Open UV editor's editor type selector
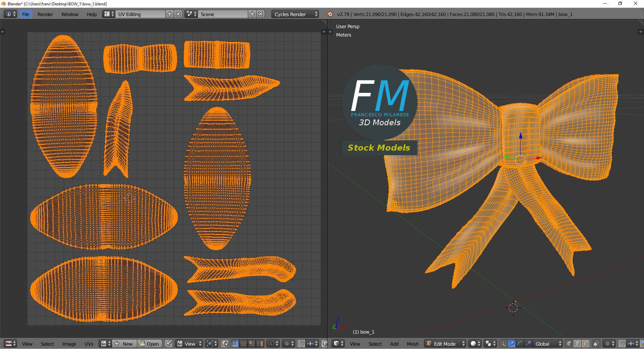644x349 pixels. tap(10, 344)
